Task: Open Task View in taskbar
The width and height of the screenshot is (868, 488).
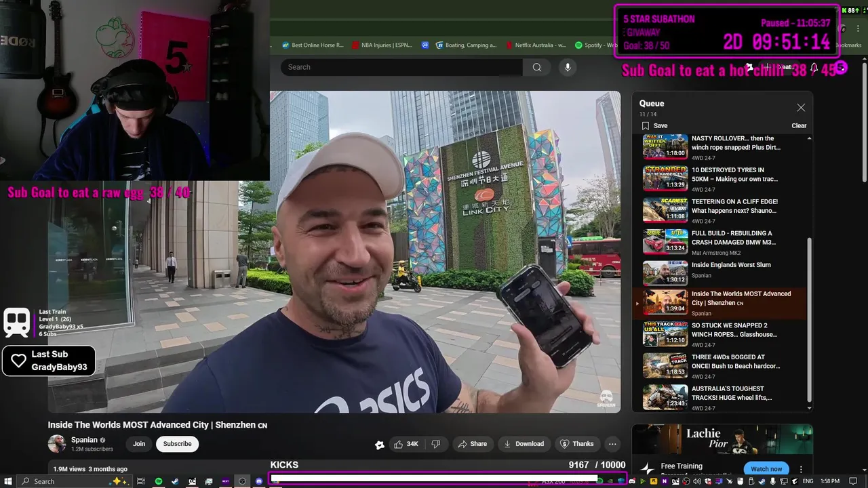Action: point(141,481)
